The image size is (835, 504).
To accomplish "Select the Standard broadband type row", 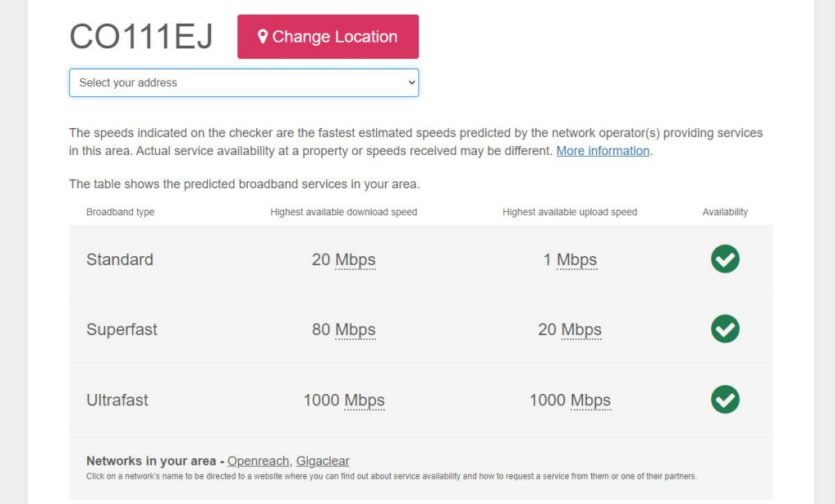I will [120, 259].
